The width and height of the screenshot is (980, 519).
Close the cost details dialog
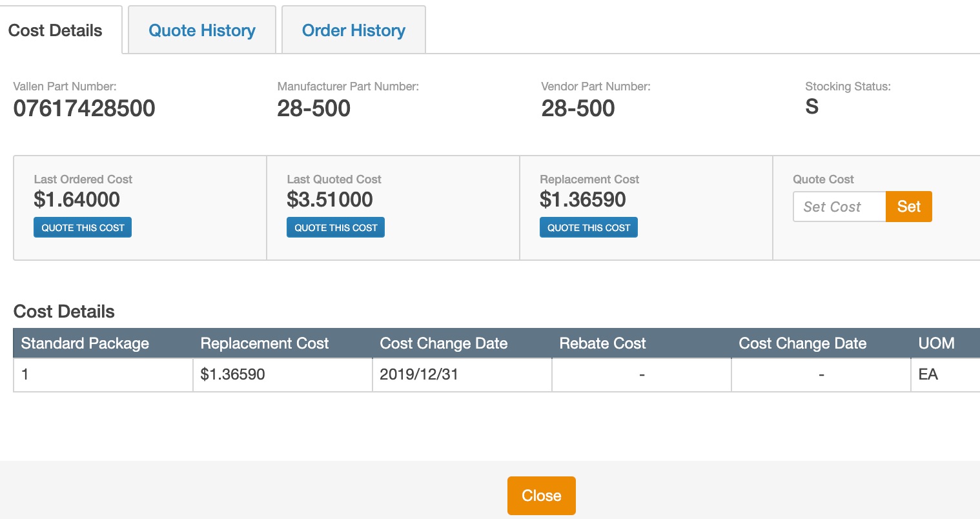541,495
